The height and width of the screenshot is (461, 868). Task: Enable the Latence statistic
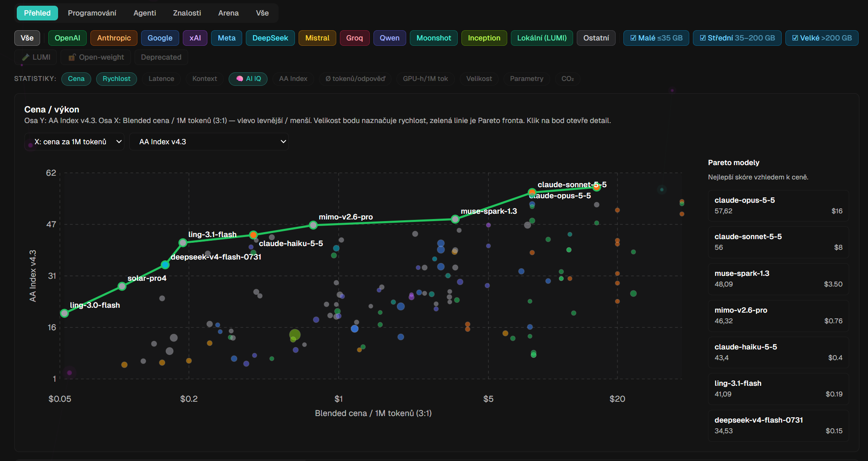click(x=161, y=79)
